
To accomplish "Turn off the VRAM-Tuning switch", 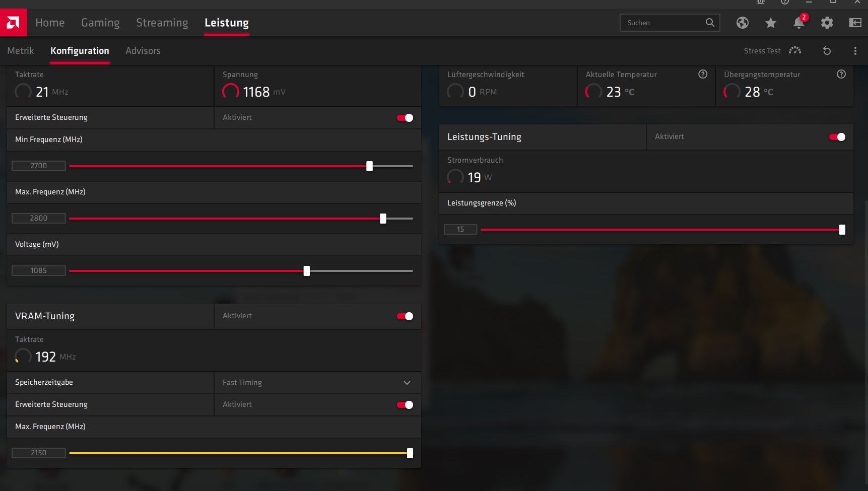I will [405, 316].
